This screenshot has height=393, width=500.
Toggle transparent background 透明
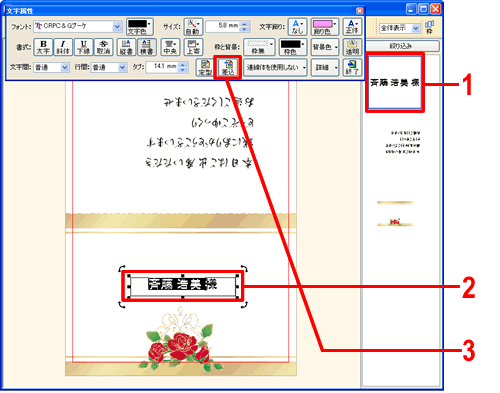click(352, 47)
